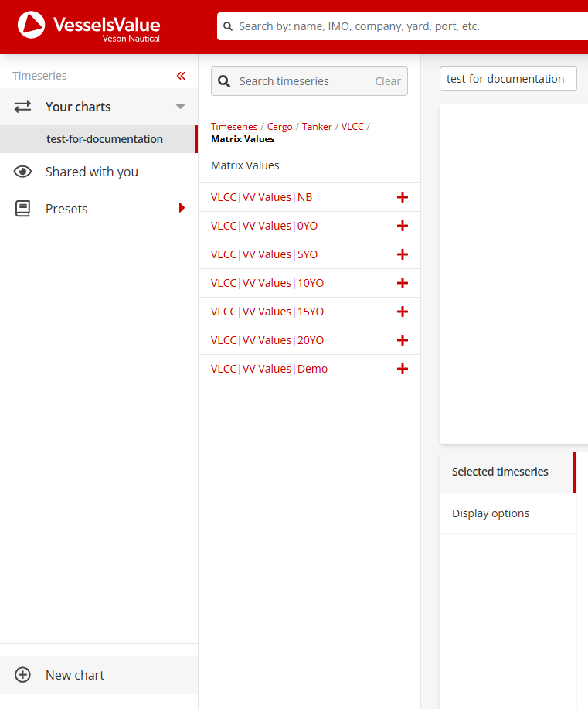Add VLCC|VV Values|NB with plus icon
The image size is (588, 709).
(402, 197)
